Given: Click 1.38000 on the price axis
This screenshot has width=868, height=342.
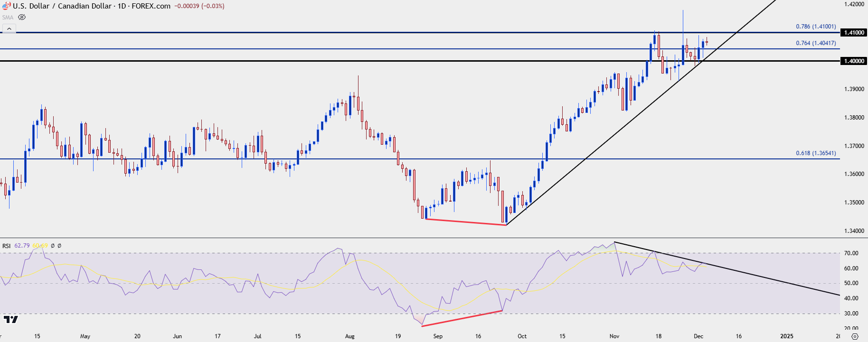Looking at the screenshot, I should click(854, 118).
